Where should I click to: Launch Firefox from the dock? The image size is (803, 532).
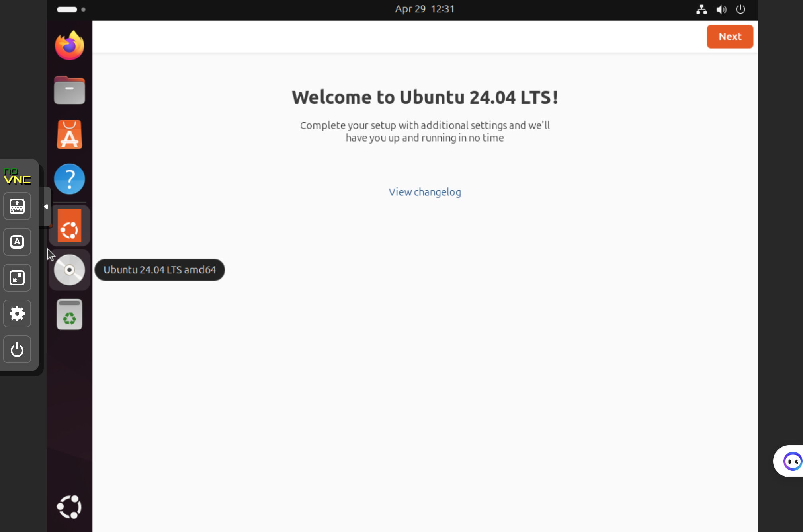coord(69,45)
